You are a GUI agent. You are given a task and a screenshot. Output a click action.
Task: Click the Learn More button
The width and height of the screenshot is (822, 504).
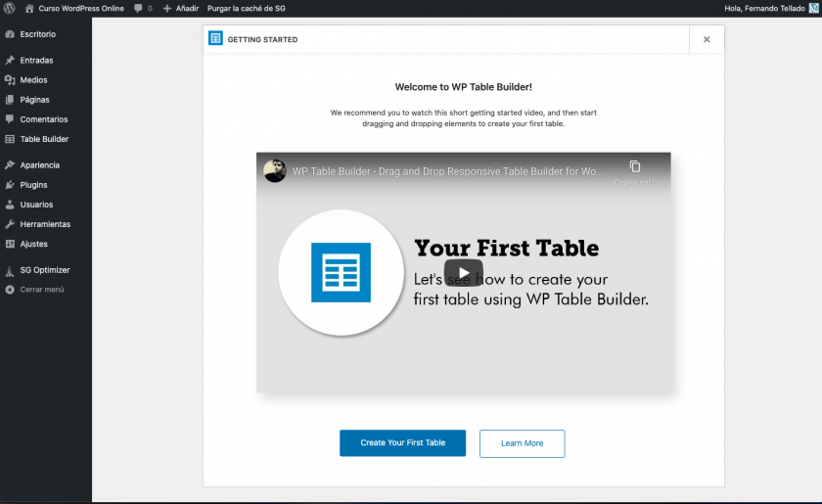[522, 443]
